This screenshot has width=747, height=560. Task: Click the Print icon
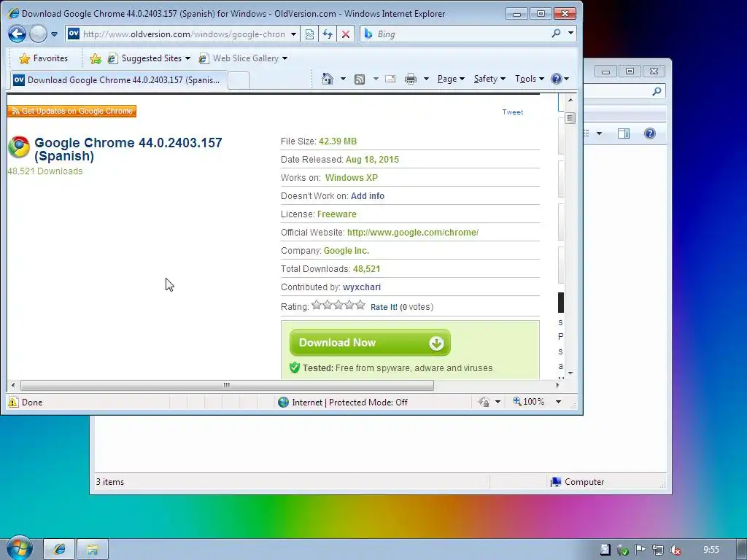click(x=410, y=79)
